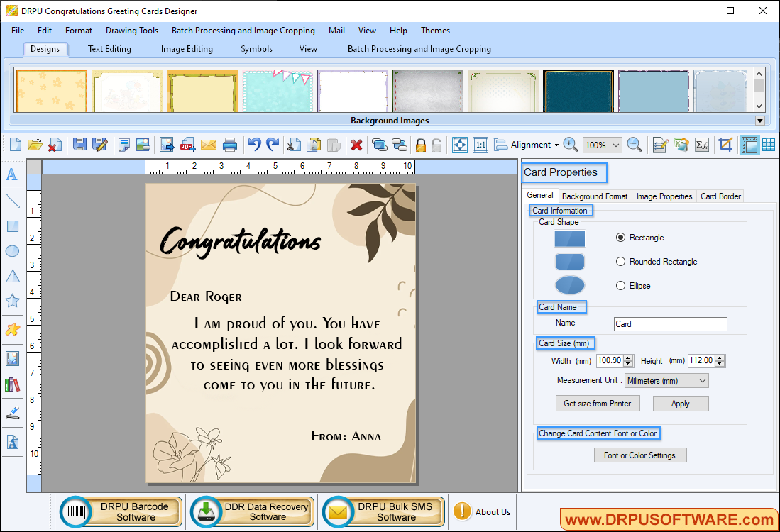Click the Undo icon

click(253, 144)
